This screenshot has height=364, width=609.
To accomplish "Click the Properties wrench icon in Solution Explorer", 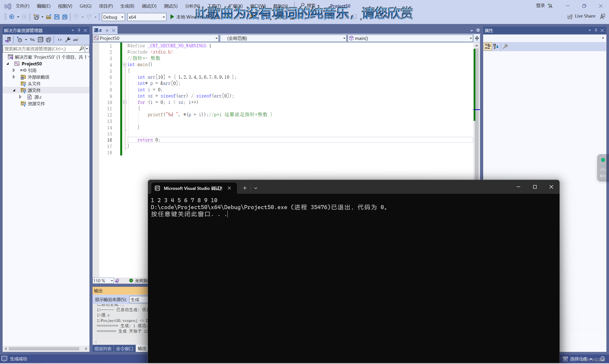I will click(68, 40).
